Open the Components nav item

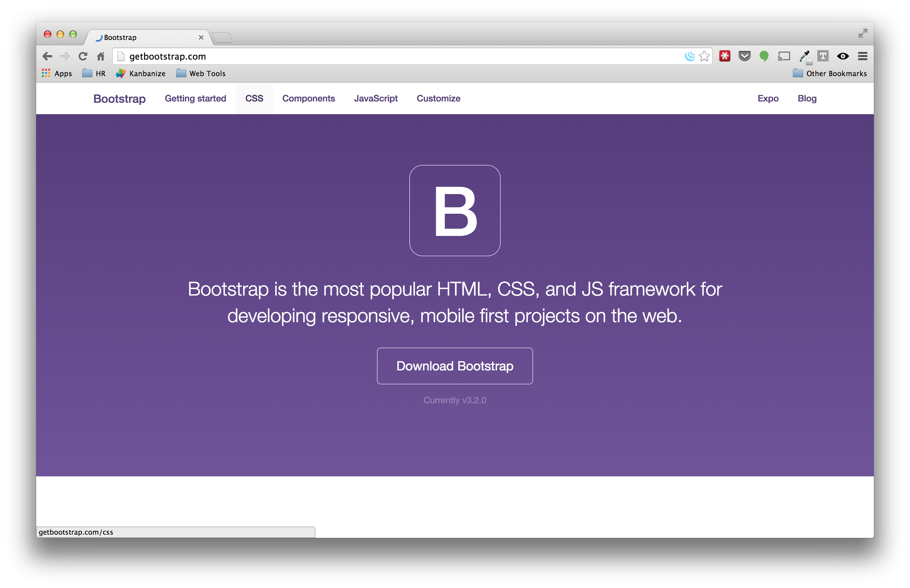coord(308,99)
